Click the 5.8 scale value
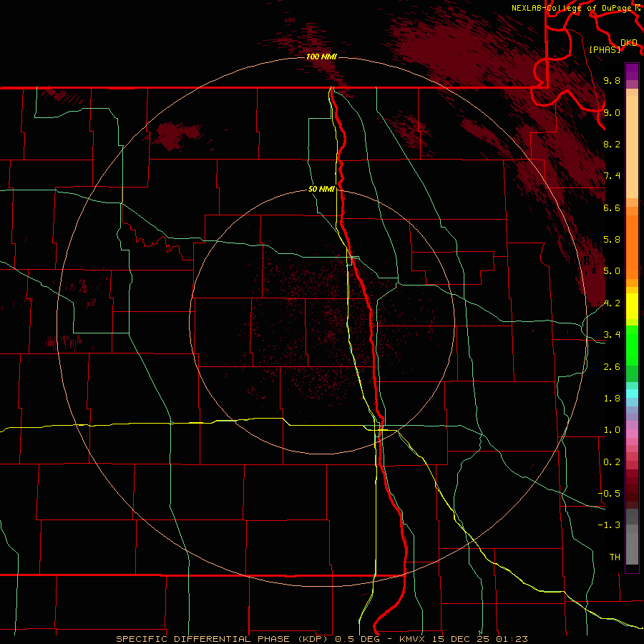The image size is (644, 644). click(612, 240)
